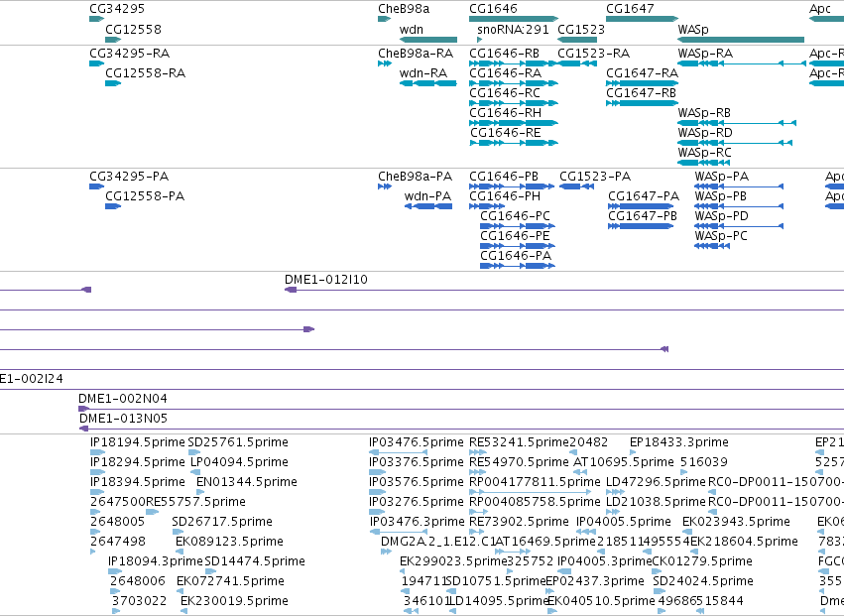Select the LP04094.5prime EST
This screenshot has width=844, height=616.
point(195,472)
